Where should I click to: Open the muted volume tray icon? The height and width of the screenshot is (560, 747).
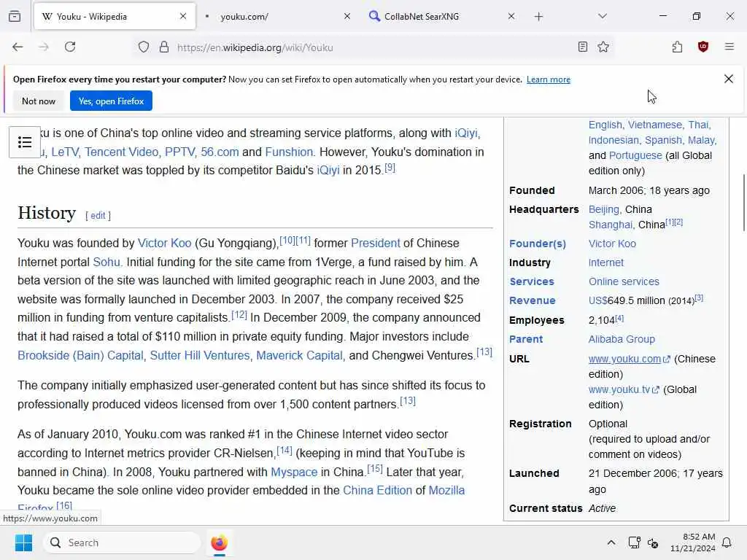coord(653,542)
